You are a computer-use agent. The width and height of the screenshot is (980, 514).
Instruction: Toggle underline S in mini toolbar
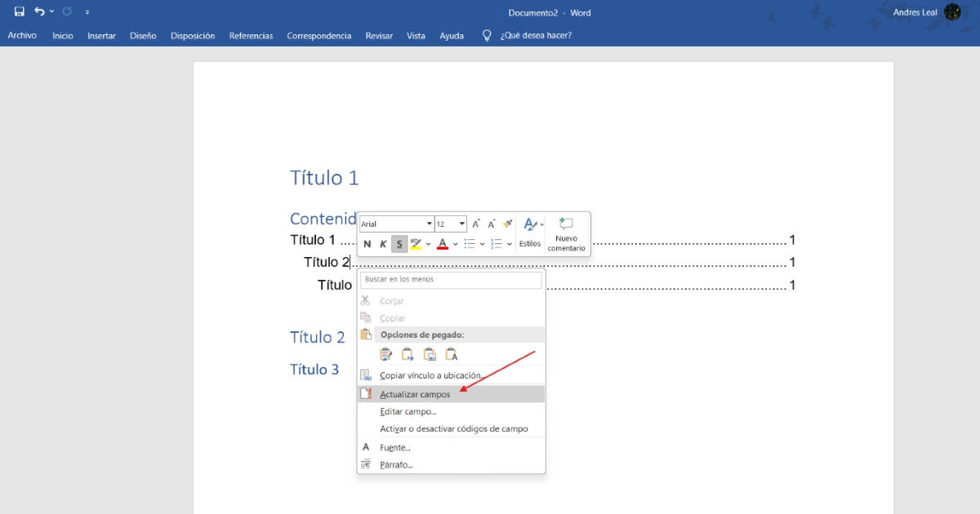(x=399, y=244)
